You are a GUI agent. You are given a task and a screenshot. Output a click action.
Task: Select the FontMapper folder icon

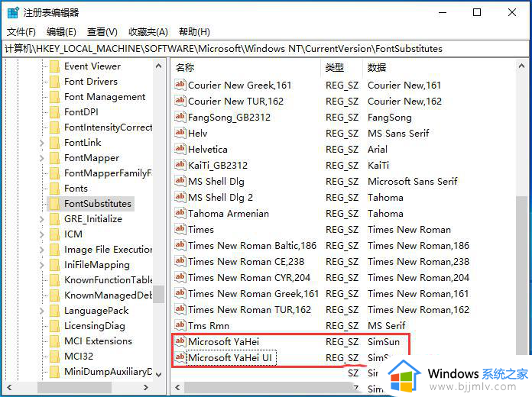point(54,158)
